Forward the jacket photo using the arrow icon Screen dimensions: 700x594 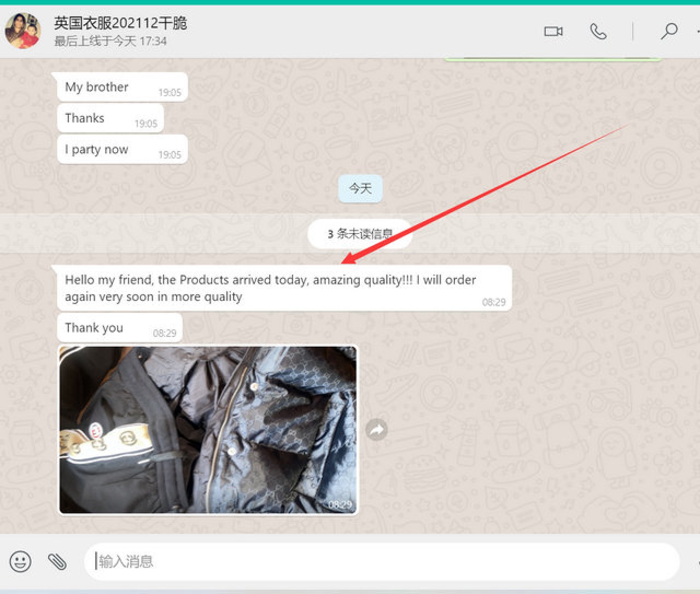point(376,430)
